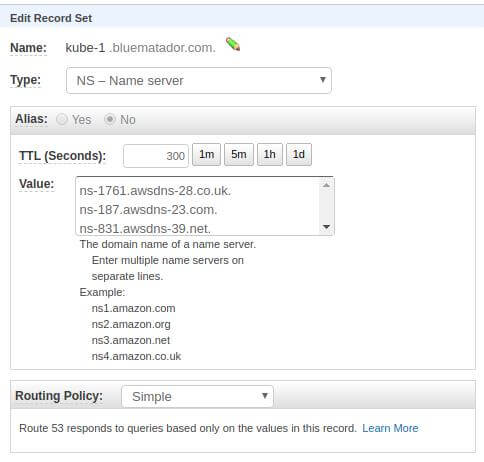Click the Value box scroll down arrow
This screenshot has height=462, width=484.
[326, 227]
